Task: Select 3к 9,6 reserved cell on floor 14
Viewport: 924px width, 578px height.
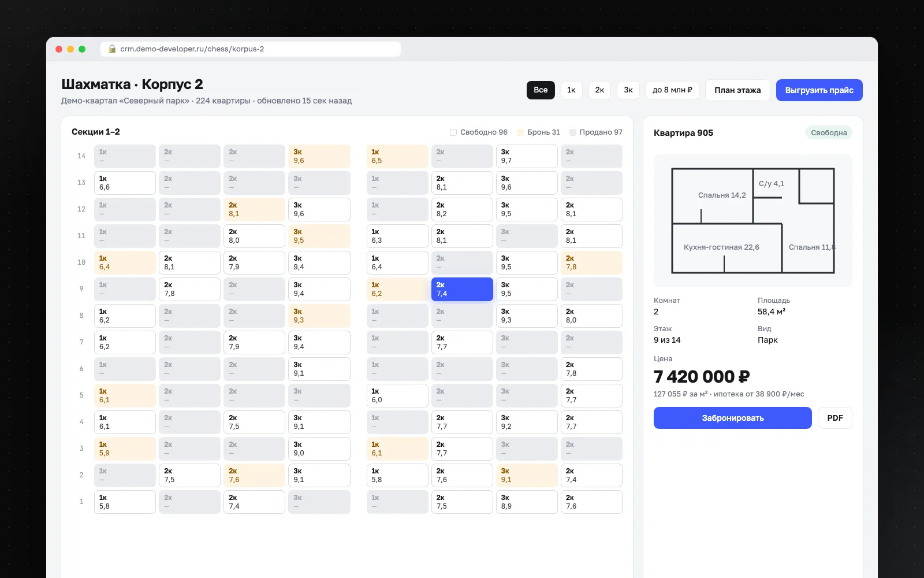Action: click(319, 156)
